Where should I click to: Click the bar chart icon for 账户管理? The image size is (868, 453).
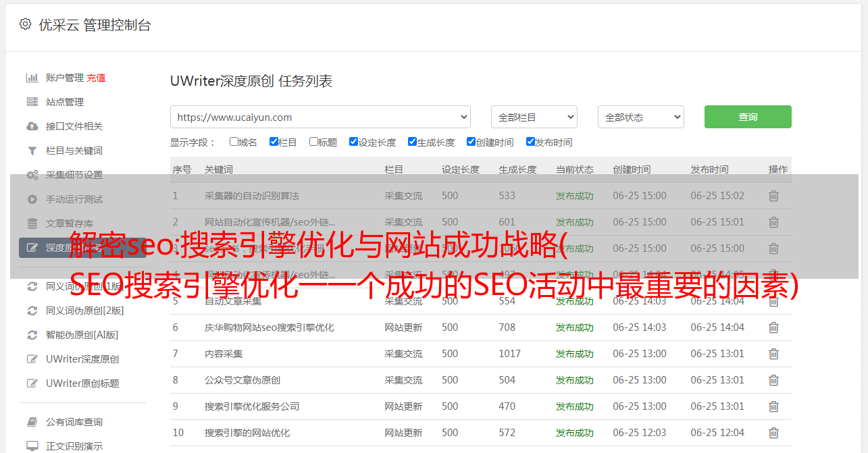(x=32, y=78)
